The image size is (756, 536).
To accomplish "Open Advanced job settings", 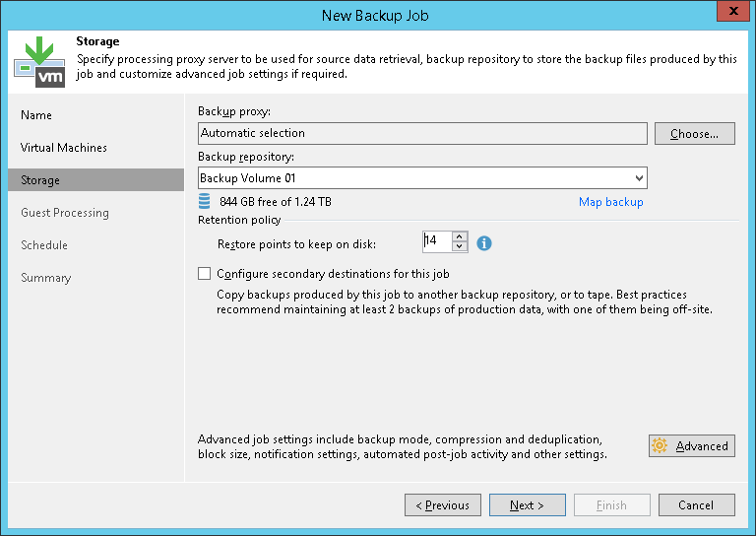I will (692, 445).
